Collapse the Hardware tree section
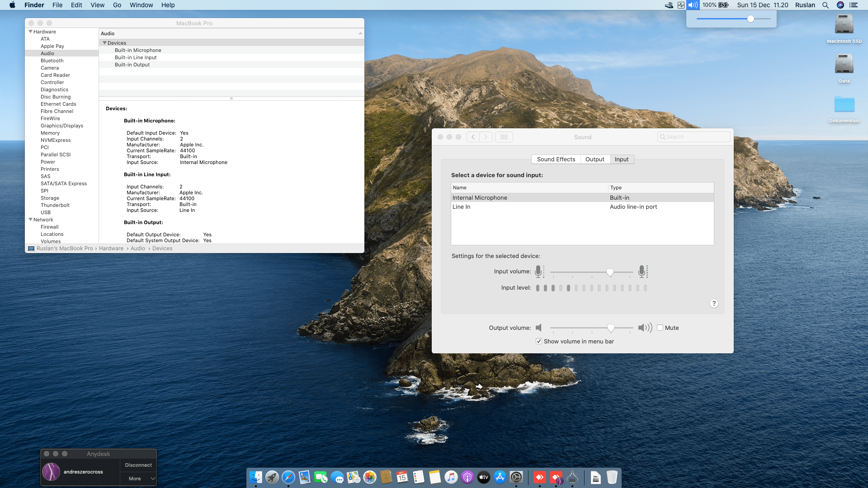This screenshot has width=868, height=488. coord(30,32)
